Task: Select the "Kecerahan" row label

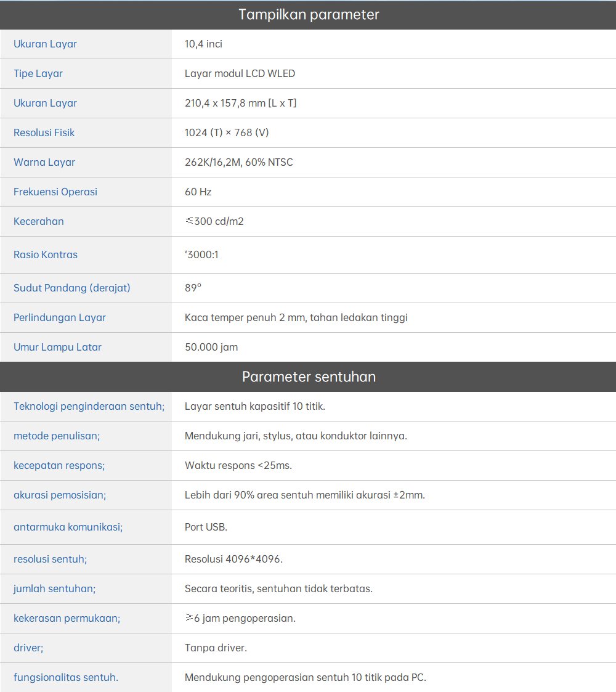Action: pyautogui.click(x=39, y=221)
